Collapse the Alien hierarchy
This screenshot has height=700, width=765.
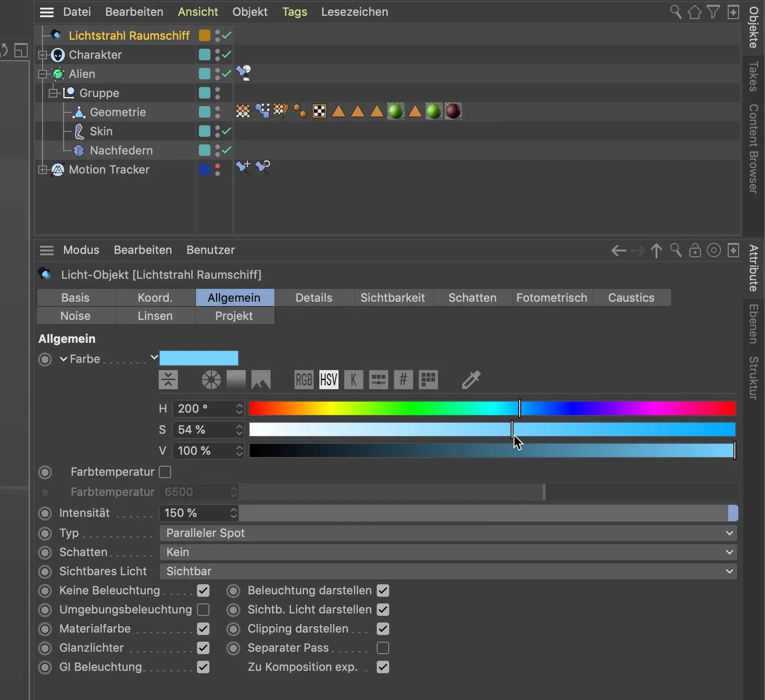click(x=43, y=74)
